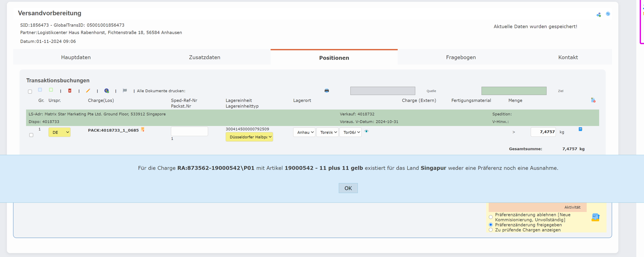Open the Anhau storage location dropdown

point(304,132)
